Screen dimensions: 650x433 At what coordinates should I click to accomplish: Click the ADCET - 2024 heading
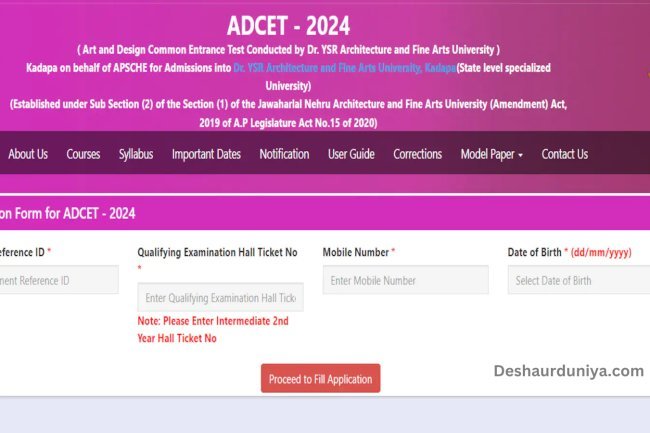[x=289, y=26]
